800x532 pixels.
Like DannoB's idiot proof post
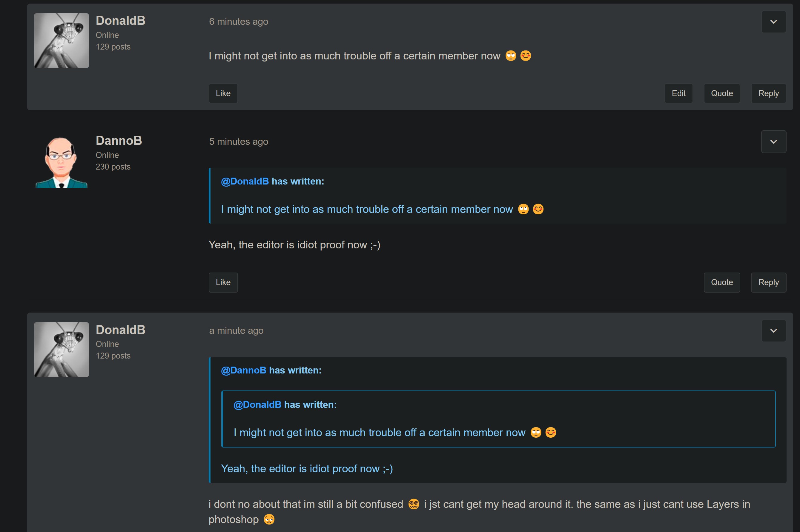click(x=223, y=282)
